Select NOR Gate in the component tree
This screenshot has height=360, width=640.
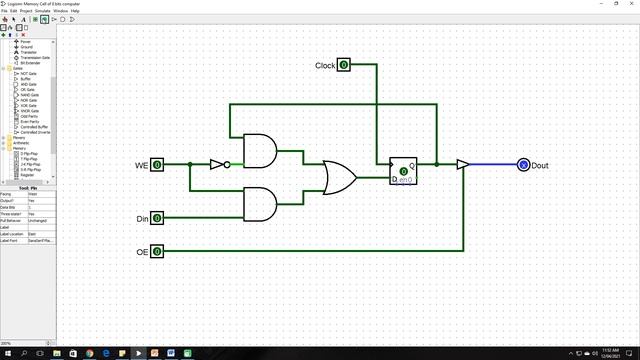tap(29, 100)
